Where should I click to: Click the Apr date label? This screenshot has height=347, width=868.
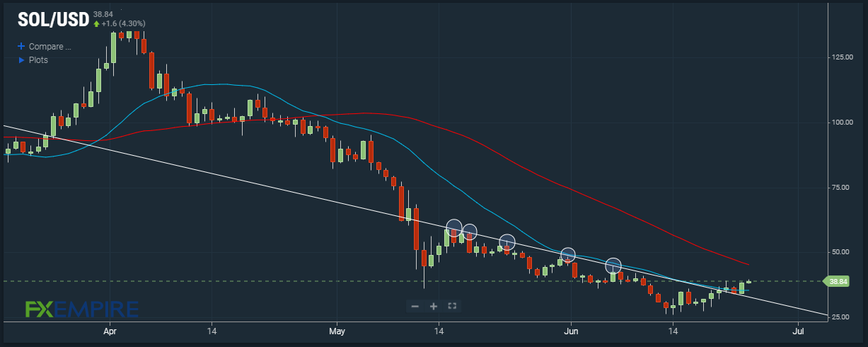coord(109,330)
